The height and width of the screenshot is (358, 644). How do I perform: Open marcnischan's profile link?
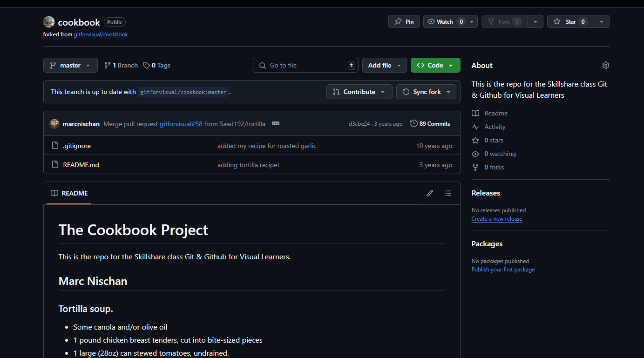81,124
